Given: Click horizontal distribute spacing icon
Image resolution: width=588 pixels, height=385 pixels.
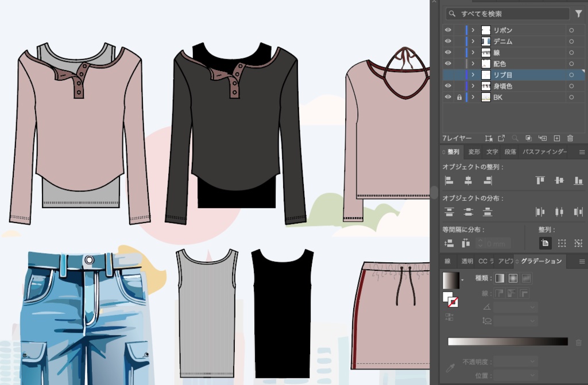Looking at the screenshot, I should [466, 244].
